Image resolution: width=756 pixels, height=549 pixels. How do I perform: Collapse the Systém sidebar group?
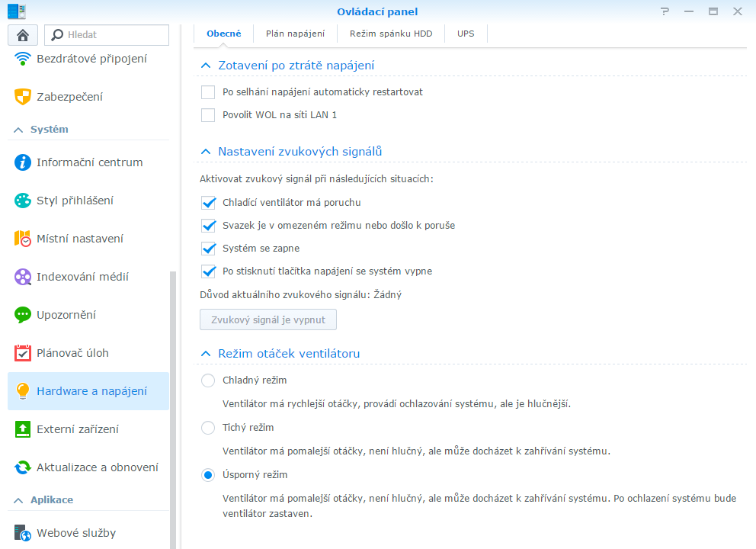coord(18,130)
